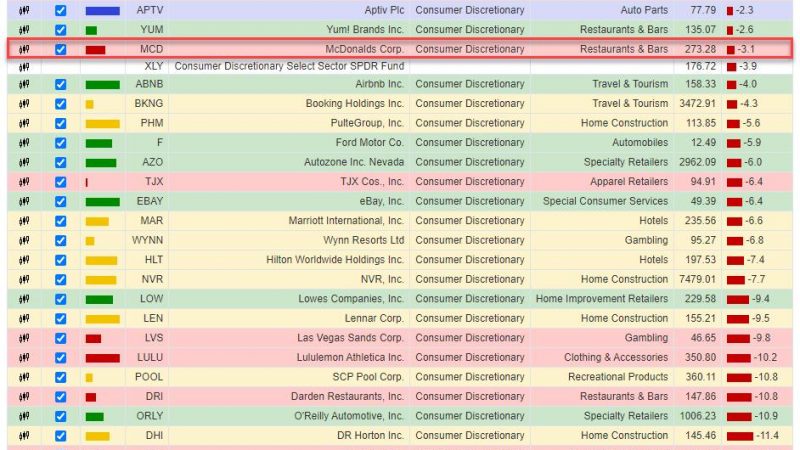The width and height of the screenshot is (800, 450).
Task: Click the blue strength bar for APTV
Action: (x=103, y=11)
